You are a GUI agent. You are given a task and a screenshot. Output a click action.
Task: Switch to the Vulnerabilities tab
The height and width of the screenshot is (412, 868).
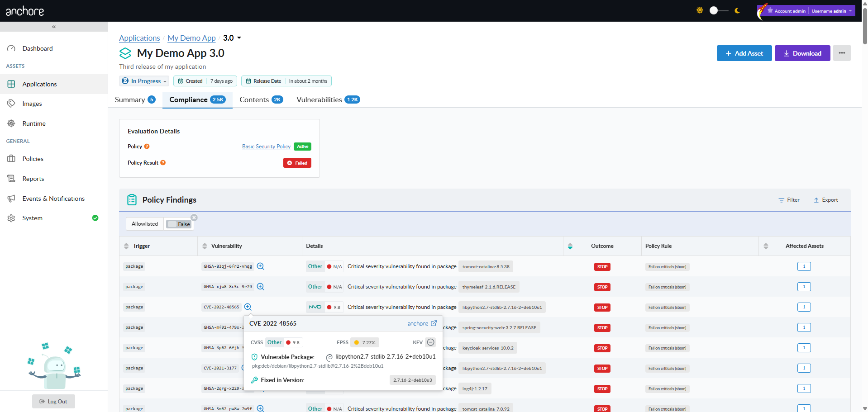point(328,99)
